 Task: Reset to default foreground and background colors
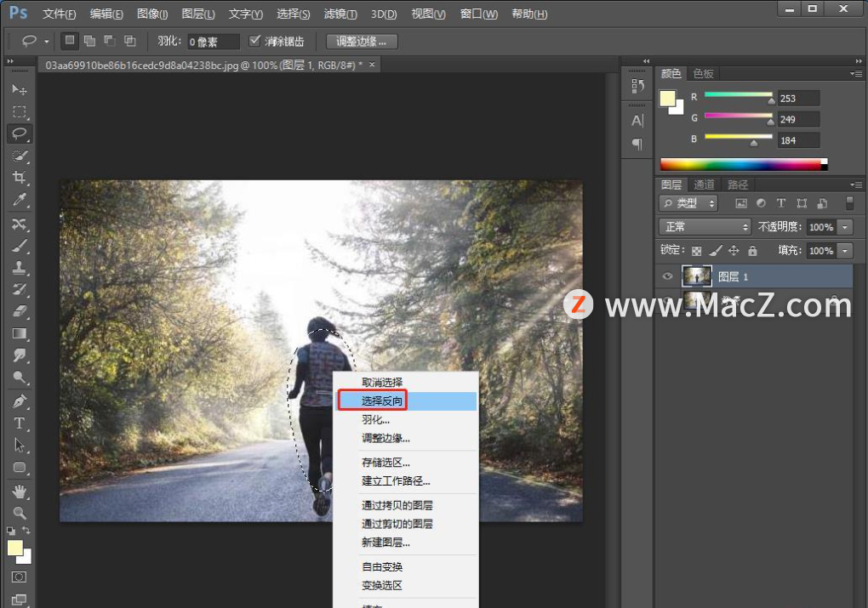(x=11, y=531)
